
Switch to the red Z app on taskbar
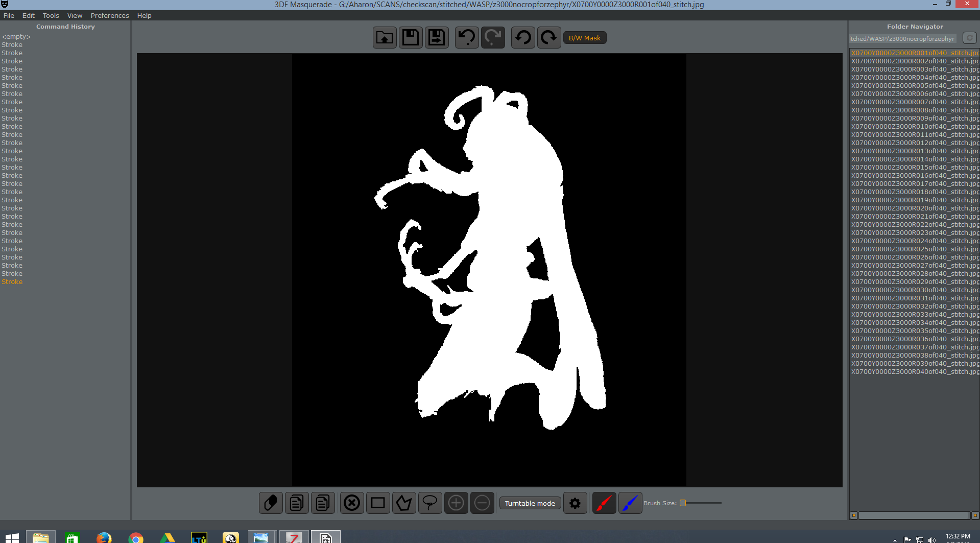[294, 537]
